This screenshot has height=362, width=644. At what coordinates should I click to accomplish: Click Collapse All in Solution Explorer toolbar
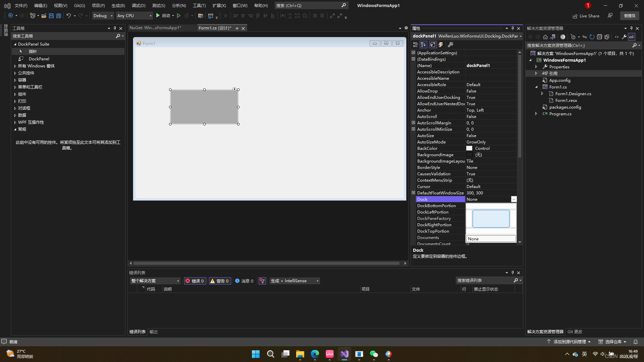599,37
